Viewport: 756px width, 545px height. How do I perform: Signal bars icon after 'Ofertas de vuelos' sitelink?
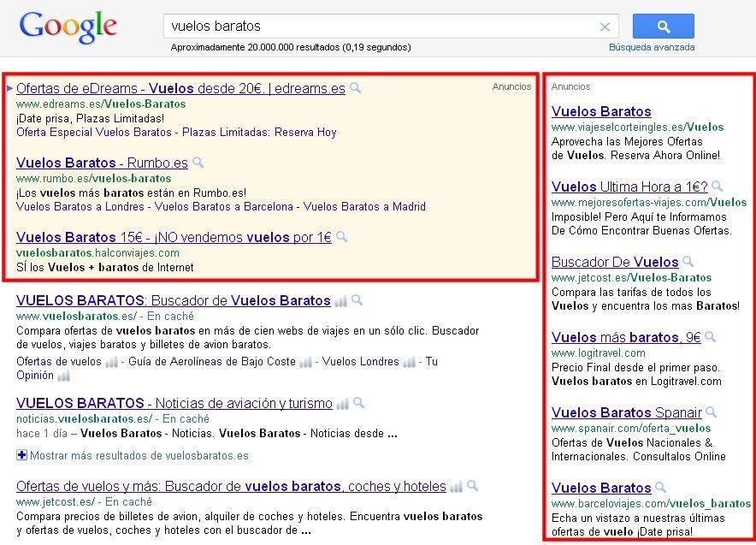[x=111, y=362]
